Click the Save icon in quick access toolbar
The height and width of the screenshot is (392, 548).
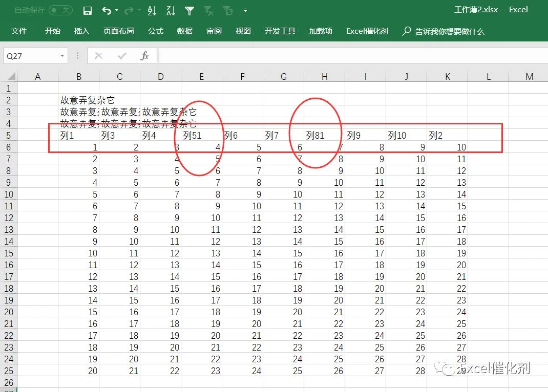[88, 11]
